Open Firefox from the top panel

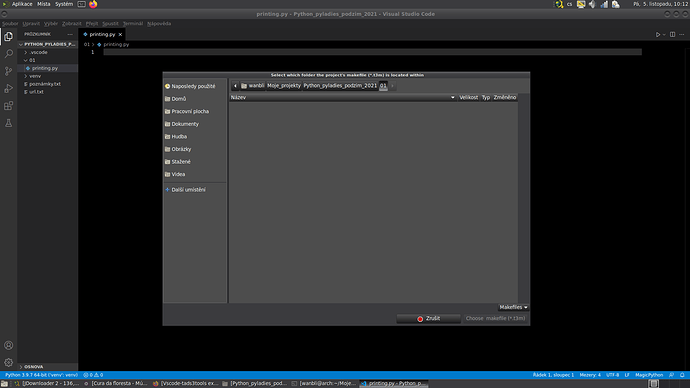(x=93, y=4)
